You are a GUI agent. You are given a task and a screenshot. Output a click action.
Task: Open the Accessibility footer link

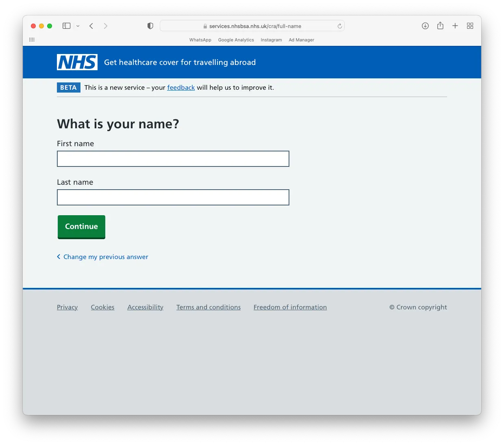(x=146, y=307)
